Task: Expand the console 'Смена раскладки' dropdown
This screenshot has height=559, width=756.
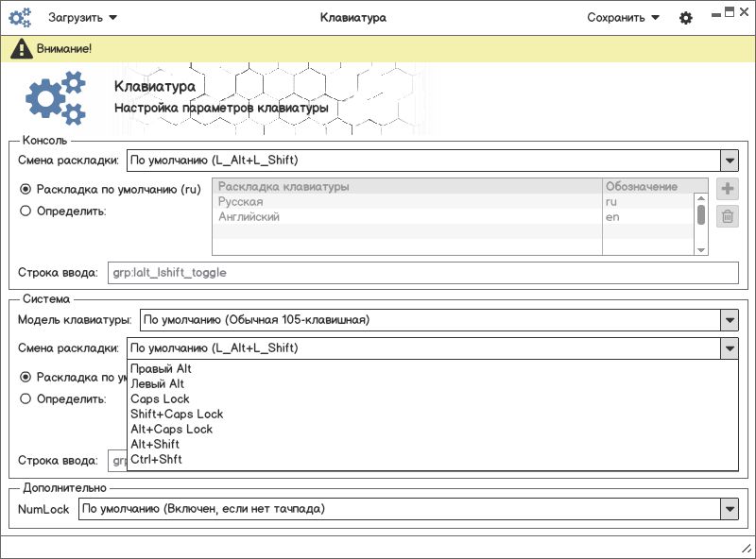Action: click(x=729, y=161)
